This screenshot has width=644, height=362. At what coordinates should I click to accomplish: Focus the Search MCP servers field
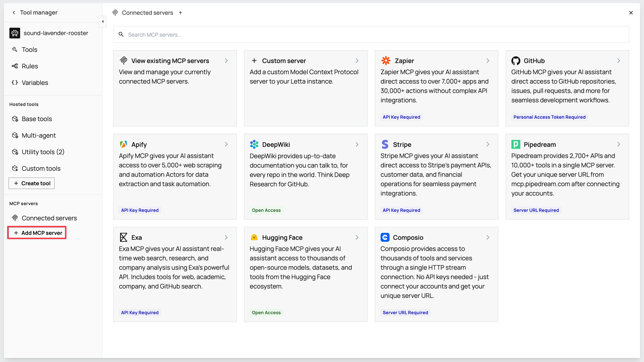pos(371,35)
